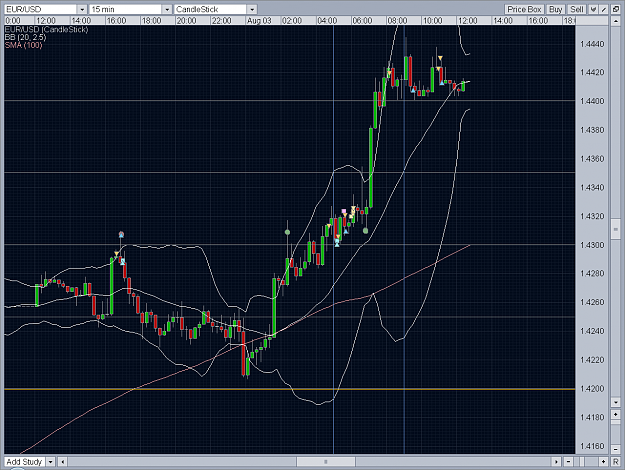Click the 1.4400 price axis label
625x470 pixels.
click(x=592, y=101)
